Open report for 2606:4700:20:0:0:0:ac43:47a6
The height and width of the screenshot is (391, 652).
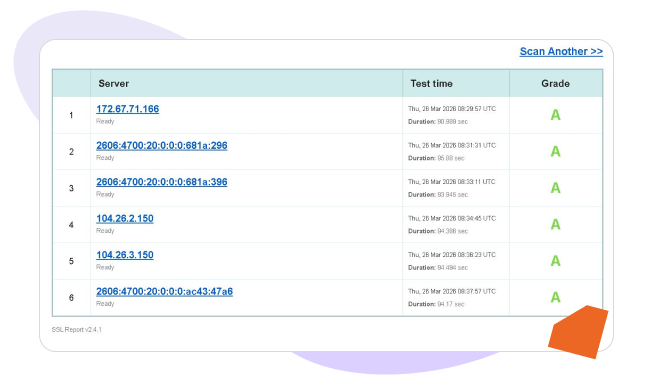click(x=164, y=292)
